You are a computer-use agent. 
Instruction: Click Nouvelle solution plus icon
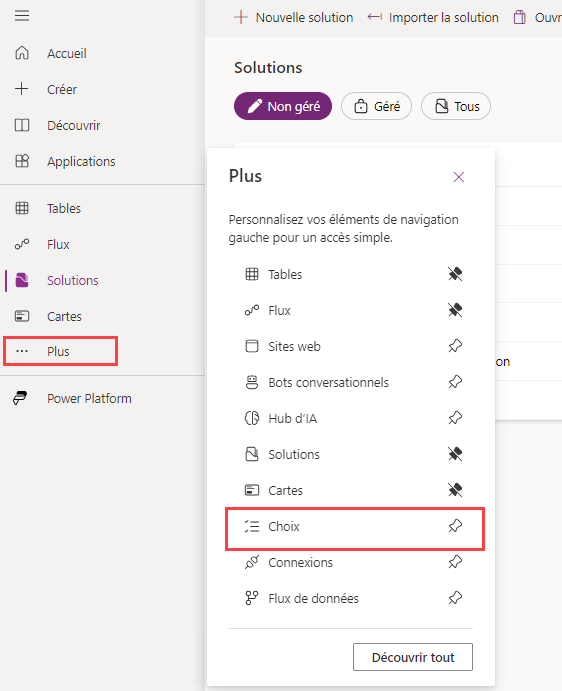pyautogui.click(x=241, y=17)
